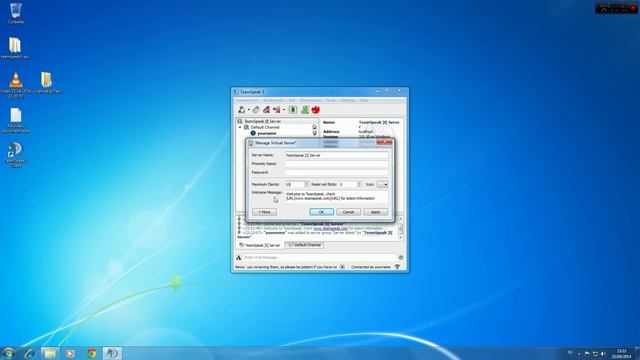Launch Internet Explorer from the taskbar
The width and height of the screenshot is (640, 360).
29,353
